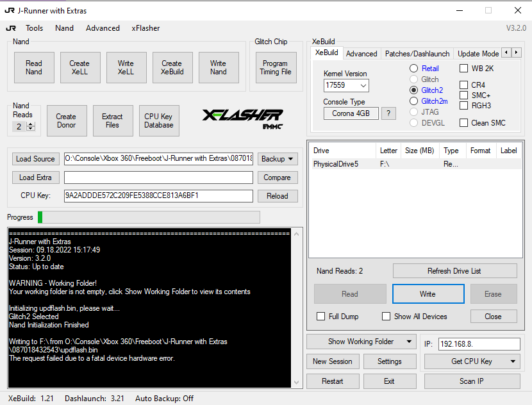532x405 pixels.
Task: Click the Load Extra path field
Action: click(x=158, y=178)
